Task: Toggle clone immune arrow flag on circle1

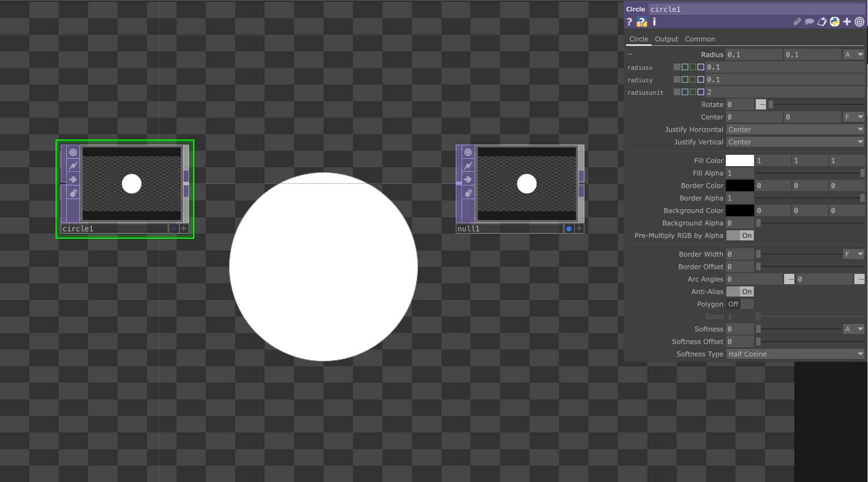Action: tap(73, 179)
